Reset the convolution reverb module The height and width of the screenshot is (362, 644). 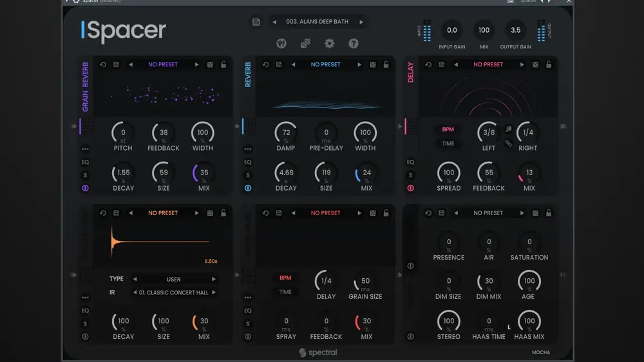point(103,213)
